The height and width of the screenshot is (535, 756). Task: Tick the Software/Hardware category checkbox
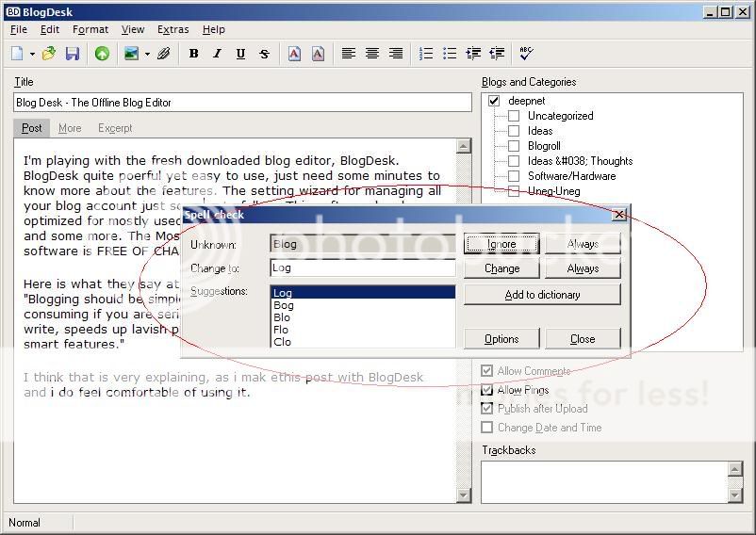[x=514, y=176]
